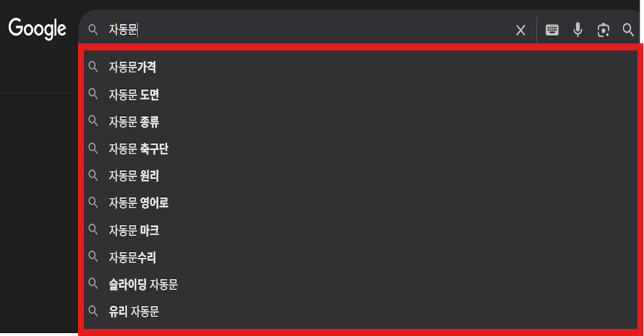The image size is (644, 336).
Task: Select the 슬라이딩 자동문 suggestion
Action: click(x=360, y=284)
